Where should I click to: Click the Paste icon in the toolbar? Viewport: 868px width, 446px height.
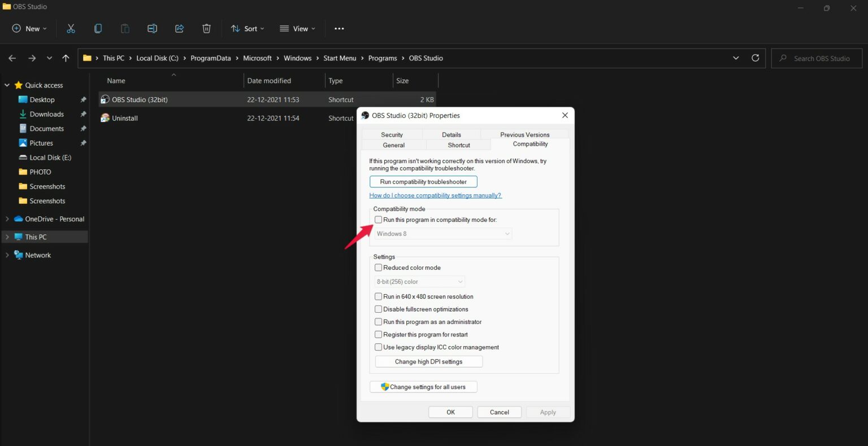(x=125, y=28)
